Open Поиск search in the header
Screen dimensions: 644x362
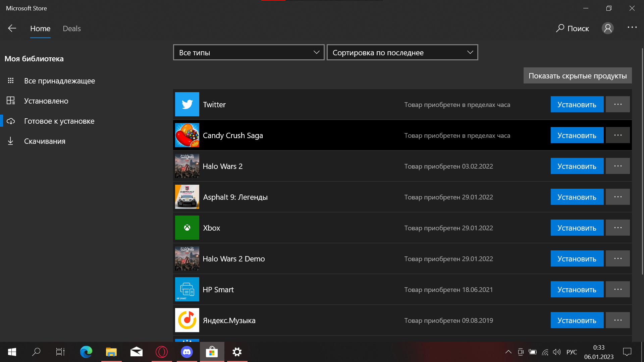[x=572, y=28]
